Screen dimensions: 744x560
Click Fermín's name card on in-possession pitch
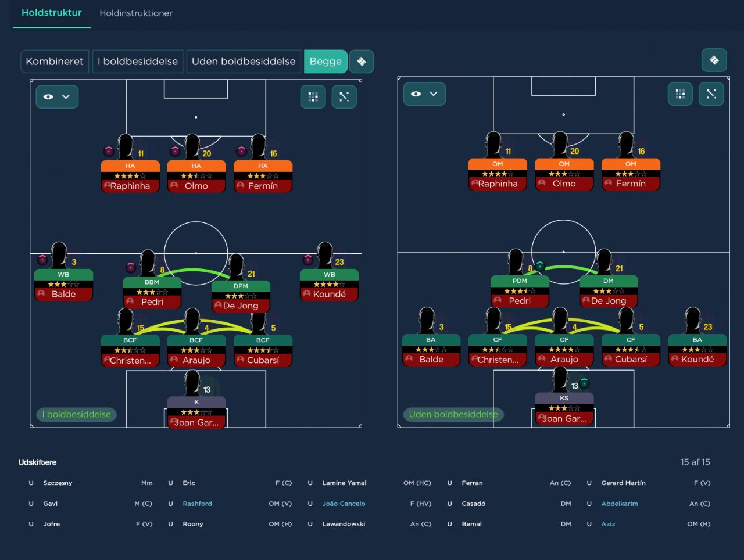click(263, 186)
